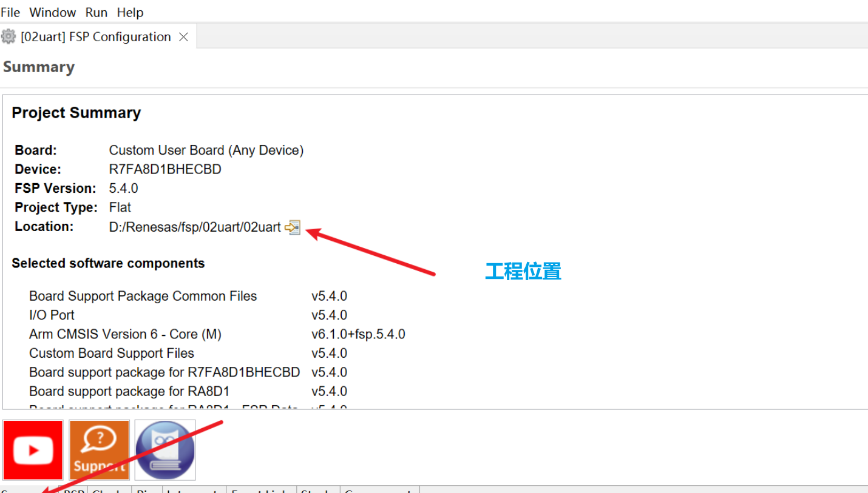This screenshot has width=868, height=493.
Task: Click v5.4.0 next to I/O Port
Action: click(329, 315)
